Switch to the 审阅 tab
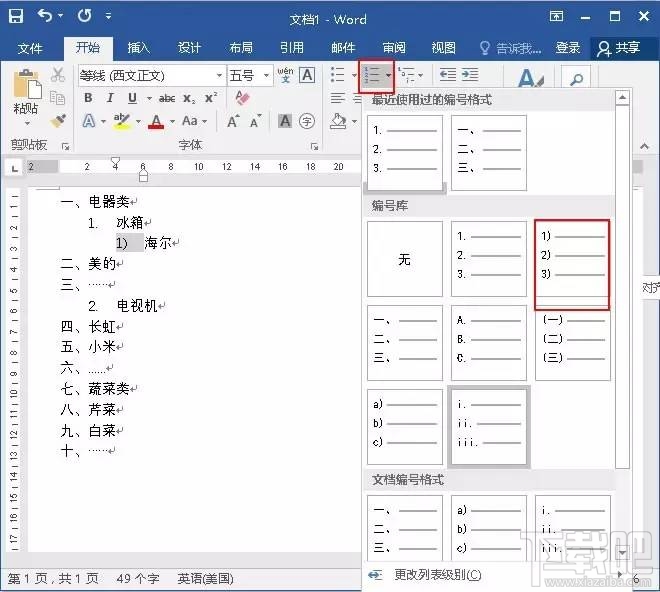 (394, 48)
